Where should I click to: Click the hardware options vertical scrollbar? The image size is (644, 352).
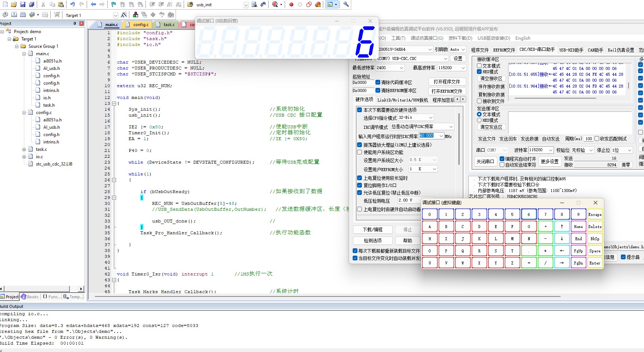[x=459, y=139]
